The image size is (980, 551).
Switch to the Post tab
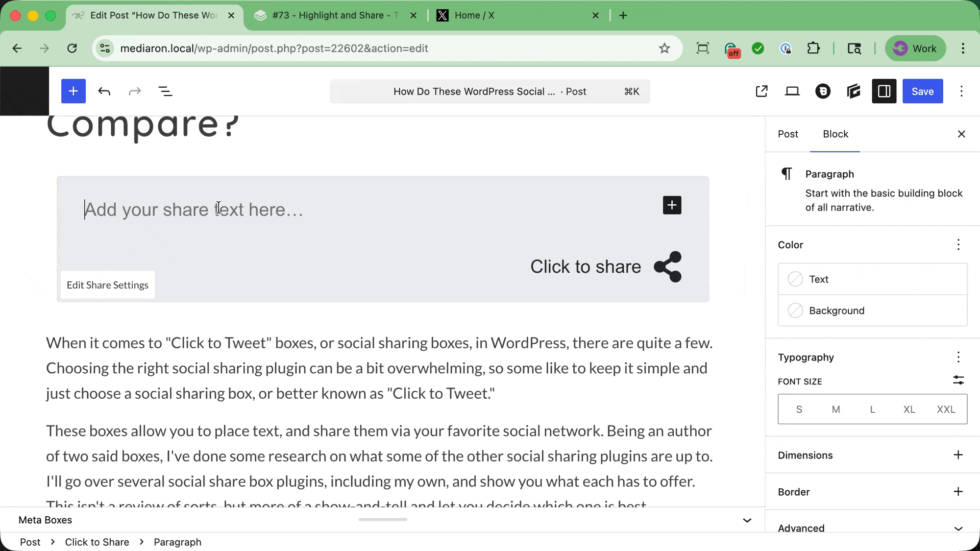coord(788,134)
